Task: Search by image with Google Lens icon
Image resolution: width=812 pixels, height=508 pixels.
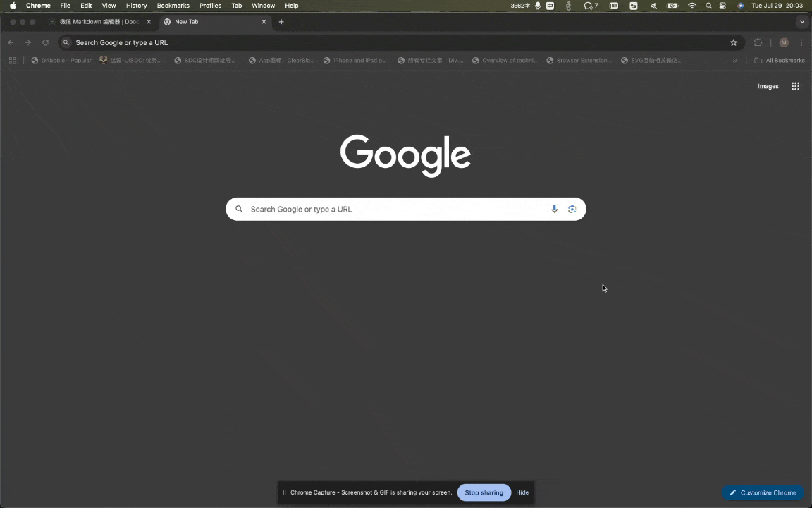Action: [572, 209]
